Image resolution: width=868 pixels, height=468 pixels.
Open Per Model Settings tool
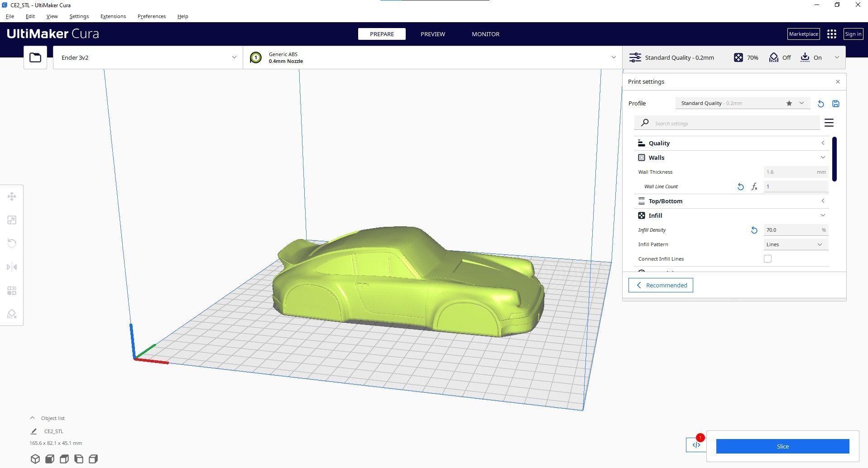tap(12, 291)
